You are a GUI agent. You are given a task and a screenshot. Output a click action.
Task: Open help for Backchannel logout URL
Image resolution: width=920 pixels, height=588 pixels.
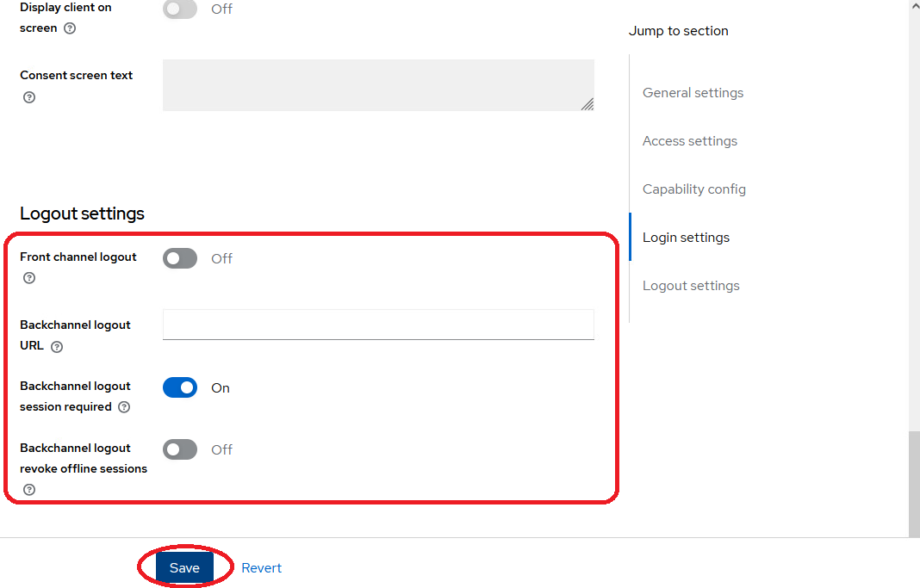(57, 346)
